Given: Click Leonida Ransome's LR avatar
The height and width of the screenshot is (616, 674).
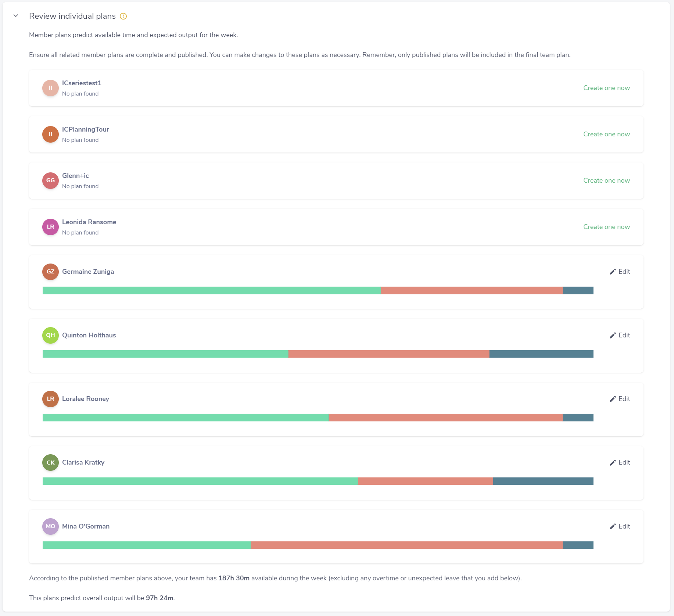Looking at the screenshot, I should coord(50,227).
